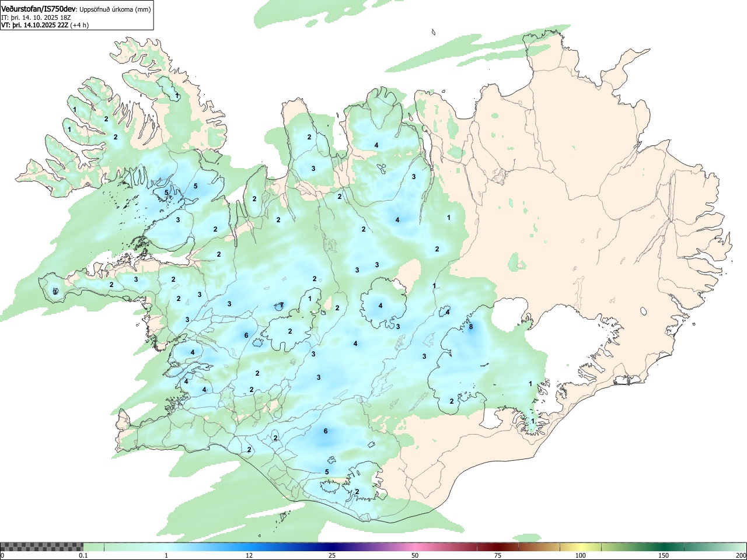The image size is (747, 560).
Task: Pick the dark red color above the 75 label
Action: [498, 547]
